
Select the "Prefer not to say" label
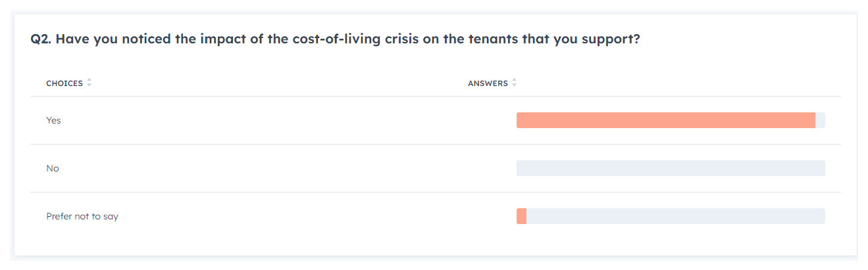click(x=82, y=216)
